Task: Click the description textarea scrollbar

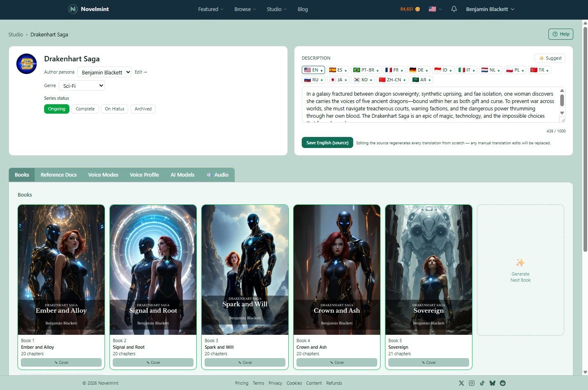Action: 562,101
